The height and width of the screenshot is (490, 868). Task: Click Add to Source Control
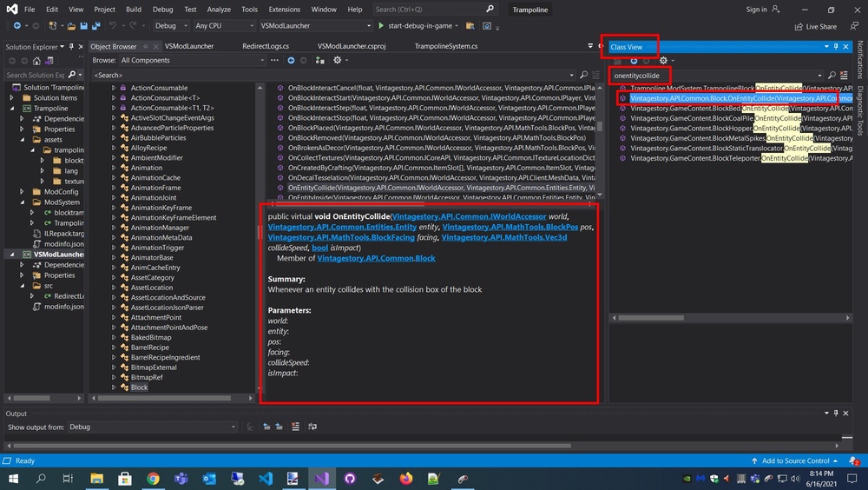[x=795, y=460]
